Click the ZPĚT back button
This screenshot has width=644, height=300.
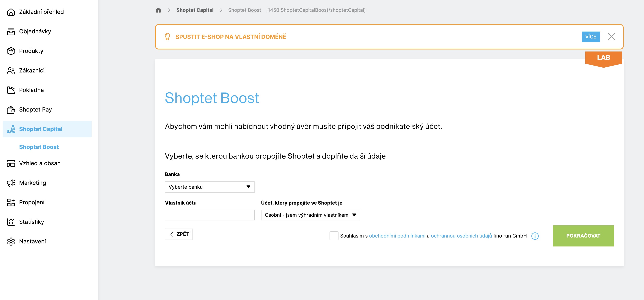pyautogui.click(x=179, y=234)
